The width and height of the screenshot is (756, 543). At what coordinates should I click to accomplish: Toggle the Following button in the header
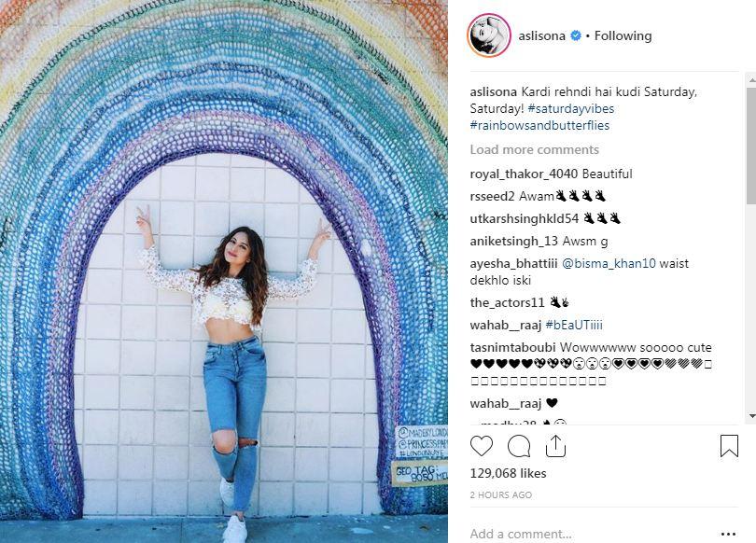click(x=623, y=35)
